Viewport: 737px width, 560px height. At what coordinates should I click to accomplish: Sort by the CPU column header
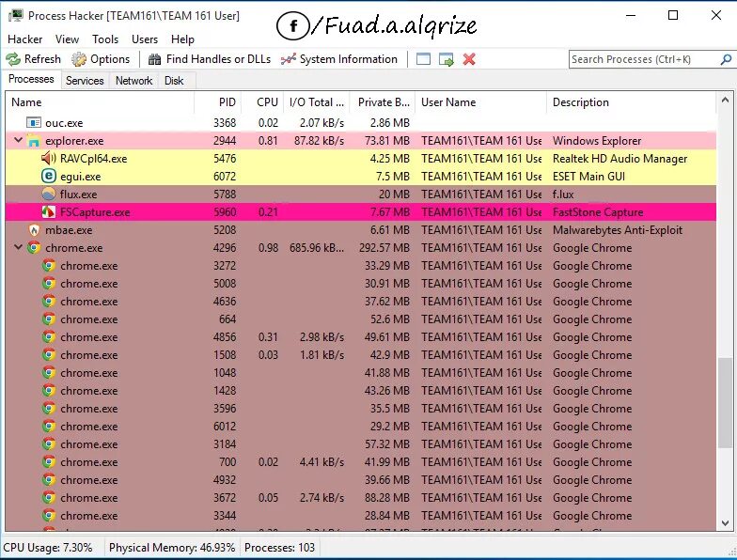pos(261,102)
